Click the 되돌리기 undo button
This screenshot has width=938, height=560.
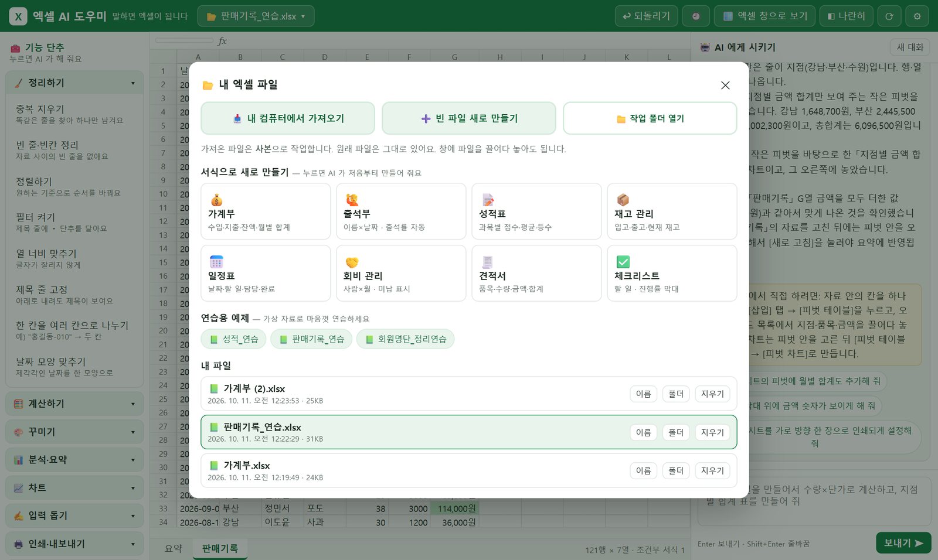(x=647, y=16)
